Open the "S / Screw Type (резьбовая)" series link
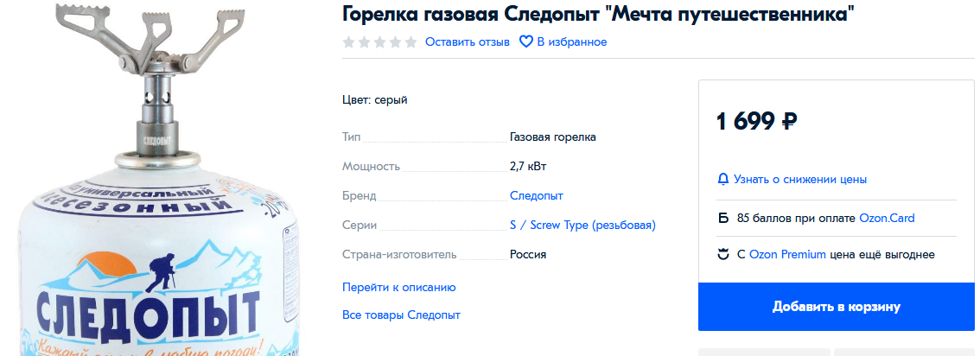980x356 pixels. tap(582, 226)
